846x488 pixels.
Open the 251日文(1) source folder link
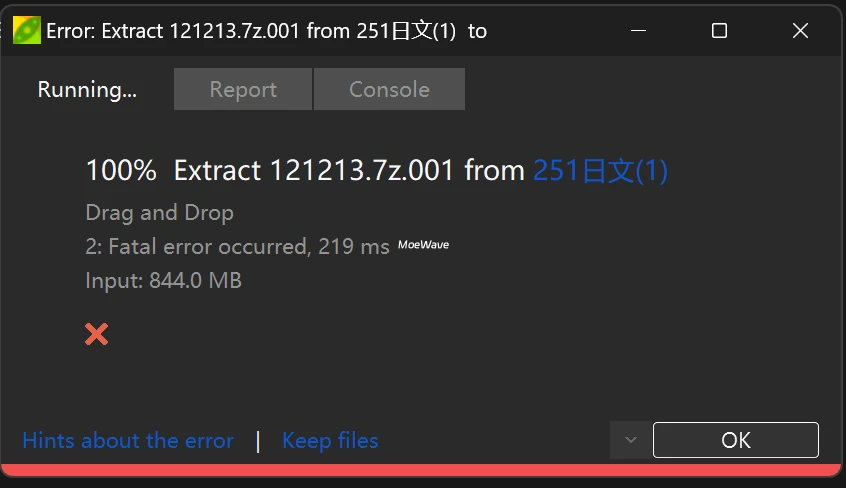(x=601, y=171)
